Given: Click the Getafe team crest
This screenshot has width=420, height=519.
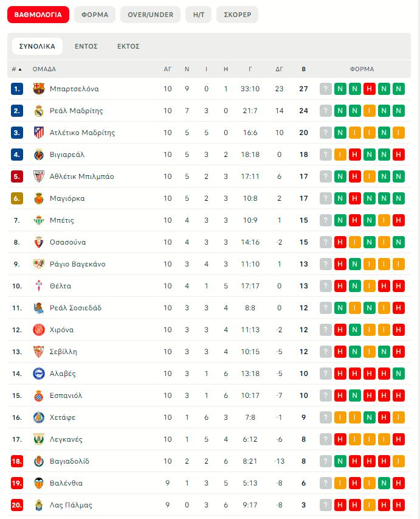Looking at the screenshot, I should (39, 417).
